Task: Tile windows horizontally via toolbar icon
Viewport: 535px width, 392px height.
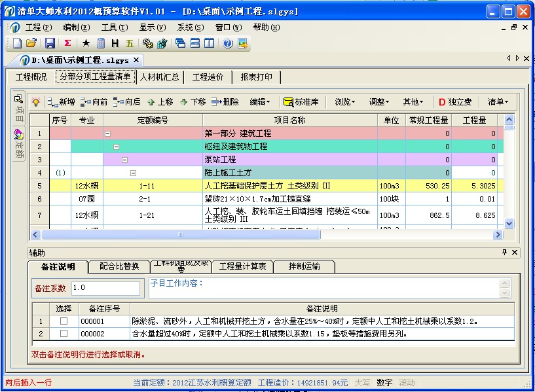Action: pos(195,43)
